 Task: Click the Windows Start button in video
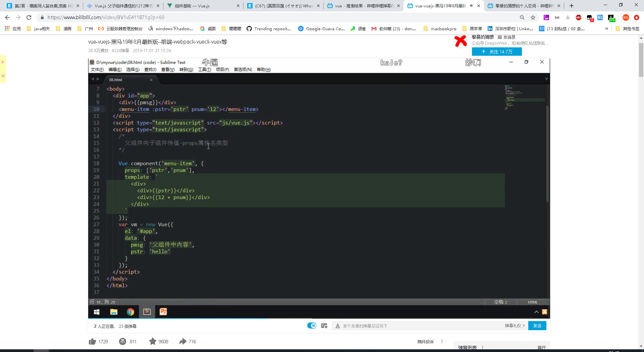pyautogui.click(x=97, y=312)
